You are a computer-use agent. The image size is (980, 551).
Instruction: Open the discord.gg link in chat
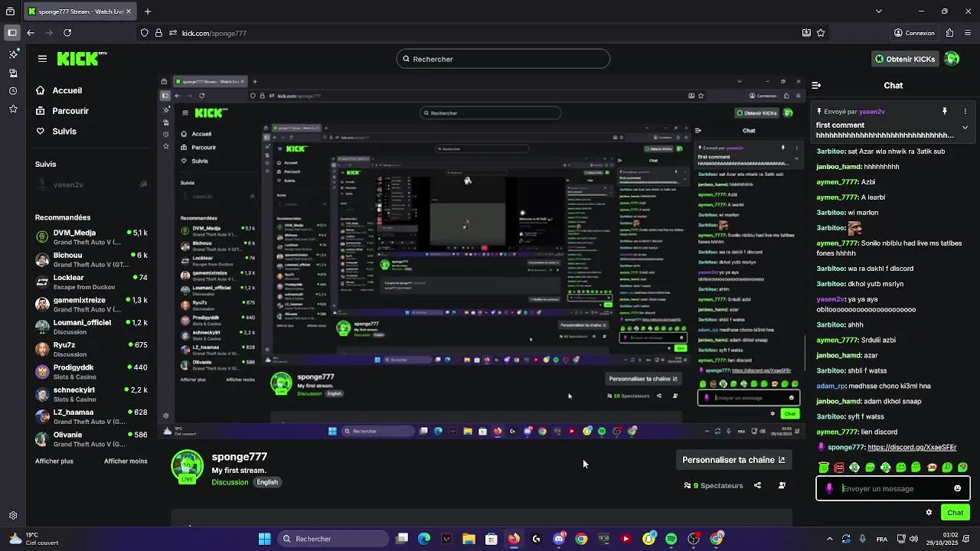click(912, 448)
